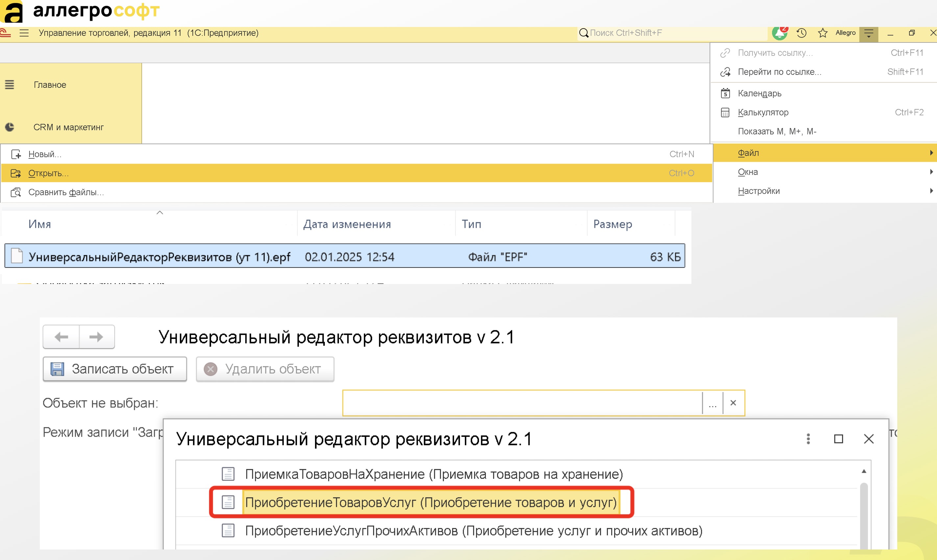The width and height of the screenshot is (937, 560).
Task: Click document icon of ПриобретениеУслугПрочихАктивов row
Action: click(228, 530)
